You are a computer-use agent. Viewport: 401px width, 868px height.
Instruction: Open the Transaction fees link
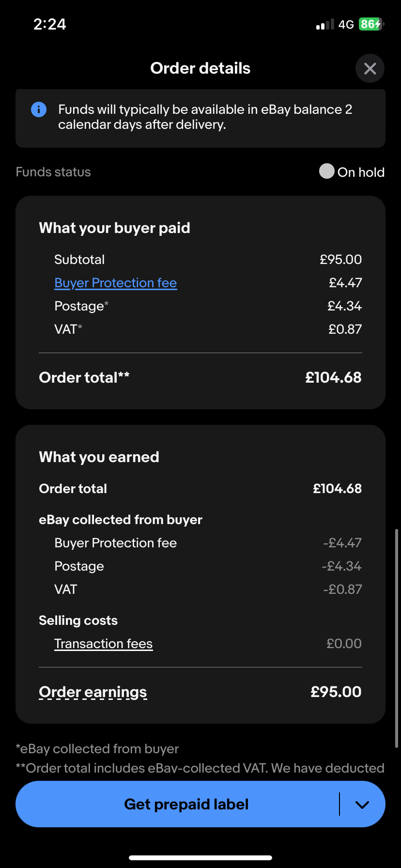tap(103, 644)
